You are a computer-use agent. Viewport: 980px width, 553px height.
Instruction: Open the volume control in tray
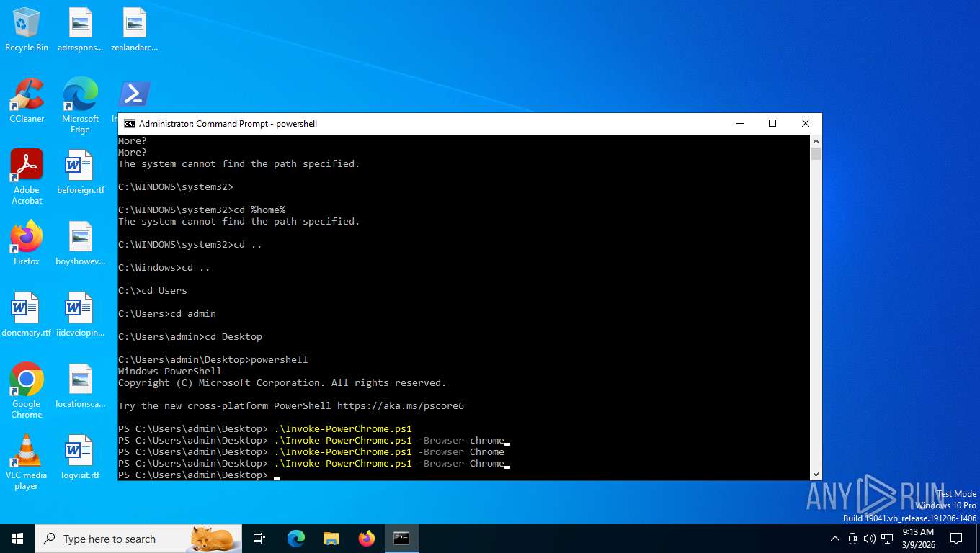(x=870, y=539)
